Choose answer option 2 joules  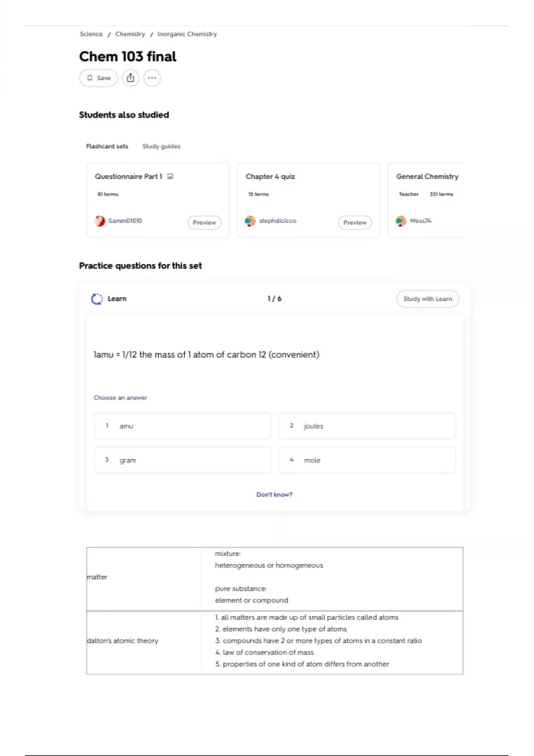[367, 426]
